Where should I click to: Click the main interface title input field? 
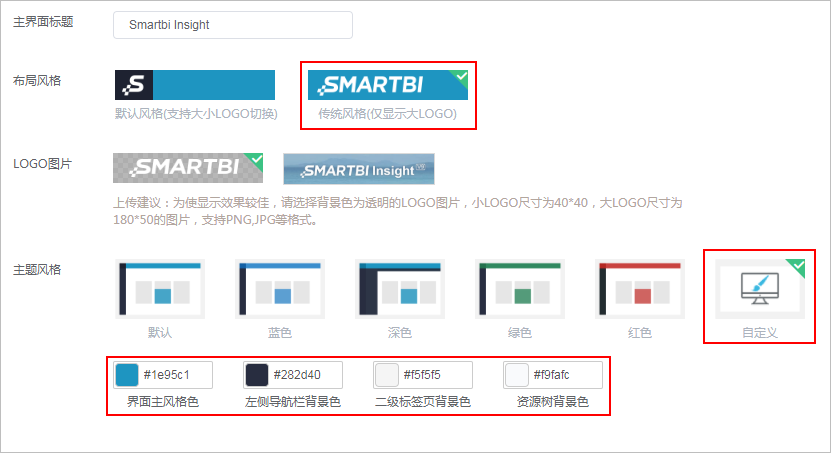pos(233,25)
